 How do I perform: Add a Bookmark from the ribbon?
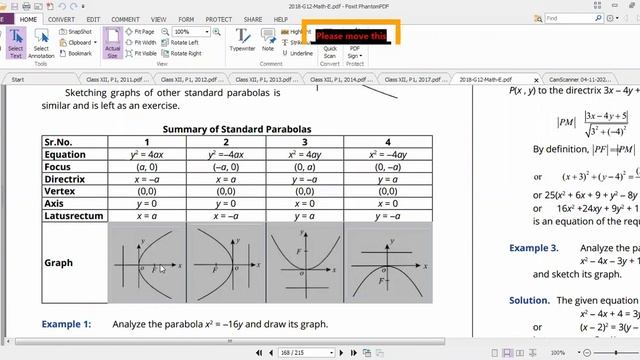coord(76,53)
